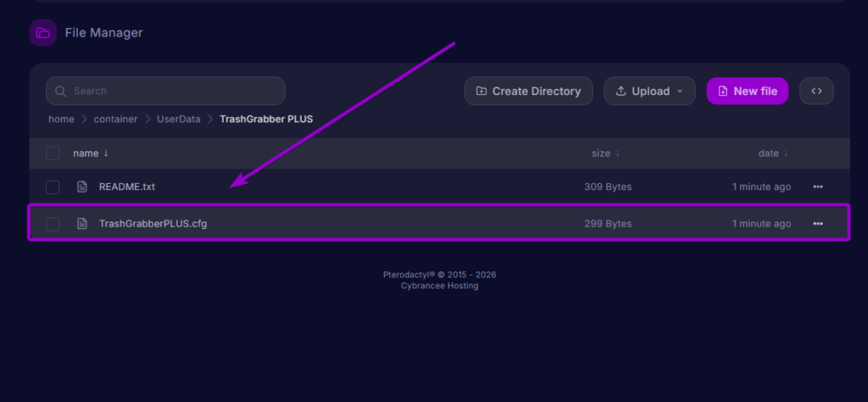
Task: Click the 299 Bytes size value
Action: pyautogui.click(x=608, y=224)
